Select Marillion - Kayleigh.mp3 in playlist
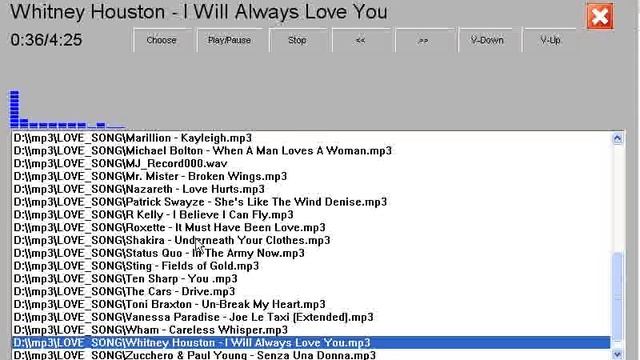640x360 pixels. [311, 138]
